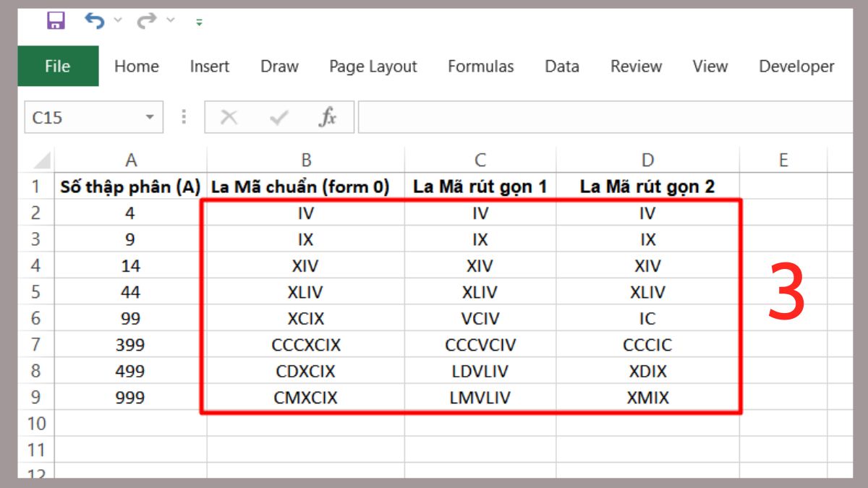Click the Cancel (X) icon beside formula bar

click(x=229, y=116)
